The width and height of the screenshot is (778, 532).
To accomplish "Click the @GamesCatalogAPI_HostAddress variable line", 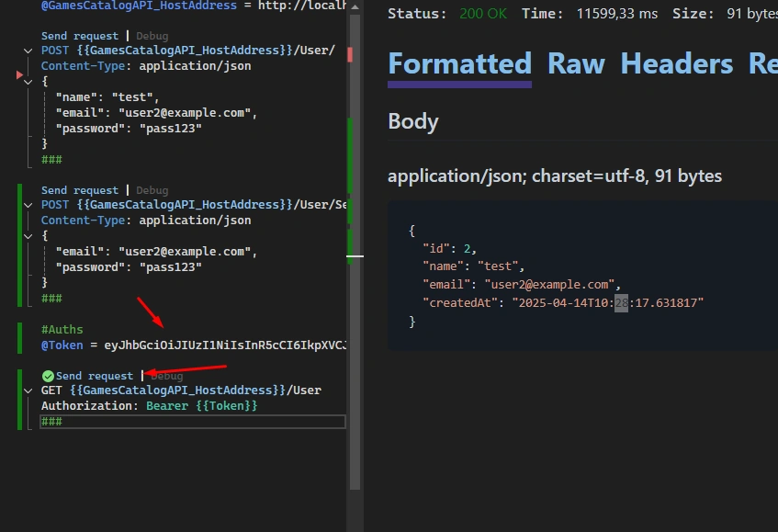I will [194, 6].
